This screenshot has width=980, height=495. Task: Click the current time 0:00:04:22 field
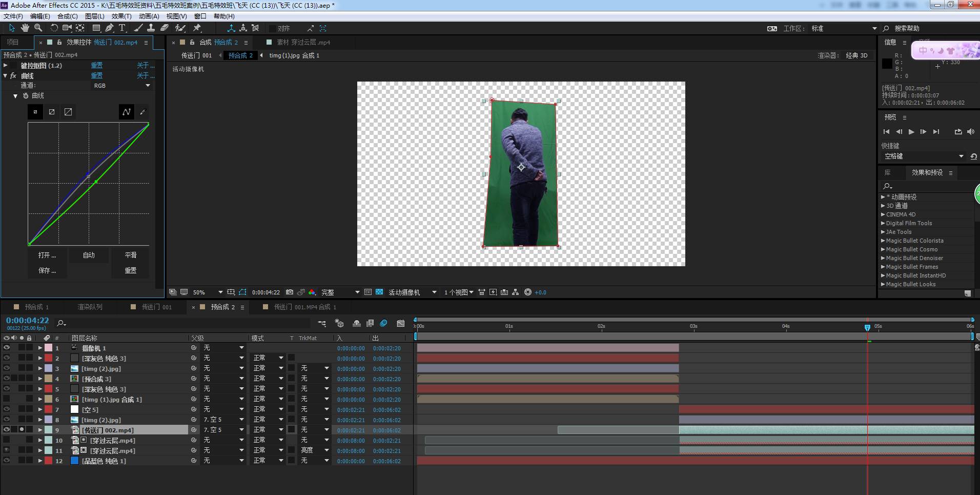tap(28, 320)
